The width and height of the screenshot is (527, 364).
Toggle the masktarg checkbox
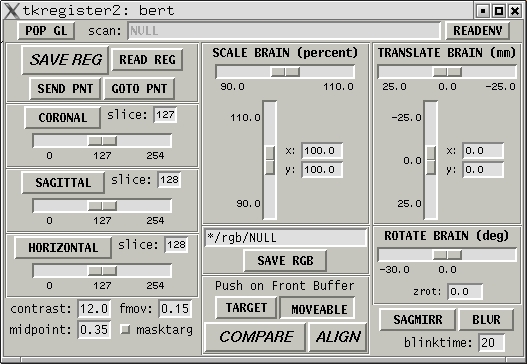click(125, 329)
